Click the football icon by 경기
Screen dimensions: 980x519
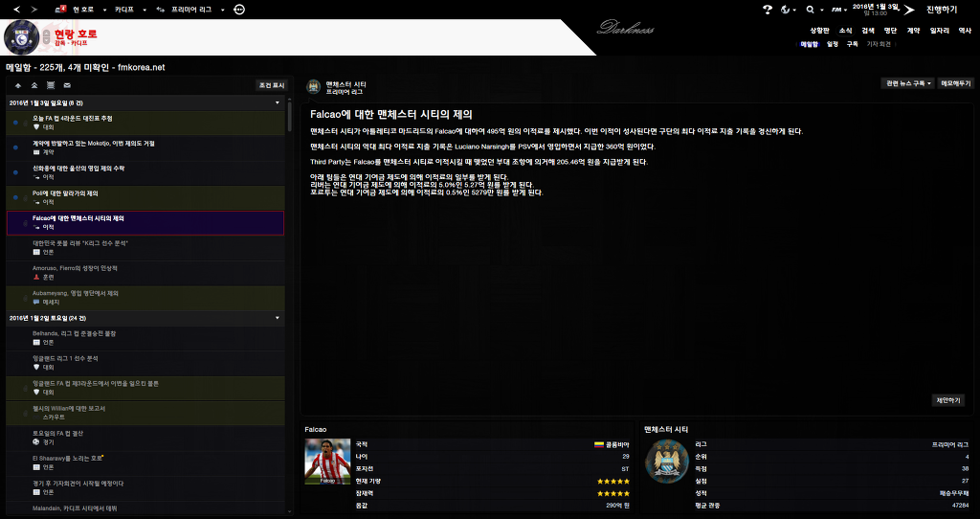click(x=36, y=442)
